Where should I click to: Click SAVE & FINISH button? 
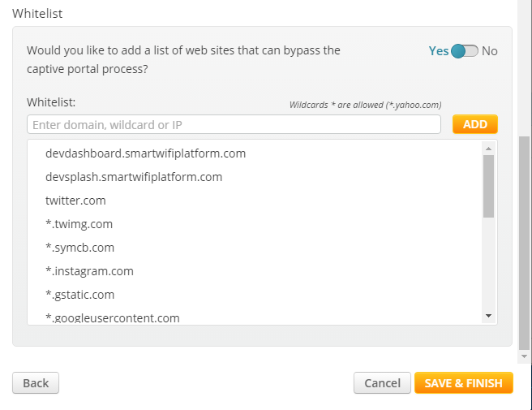(463, 383)
